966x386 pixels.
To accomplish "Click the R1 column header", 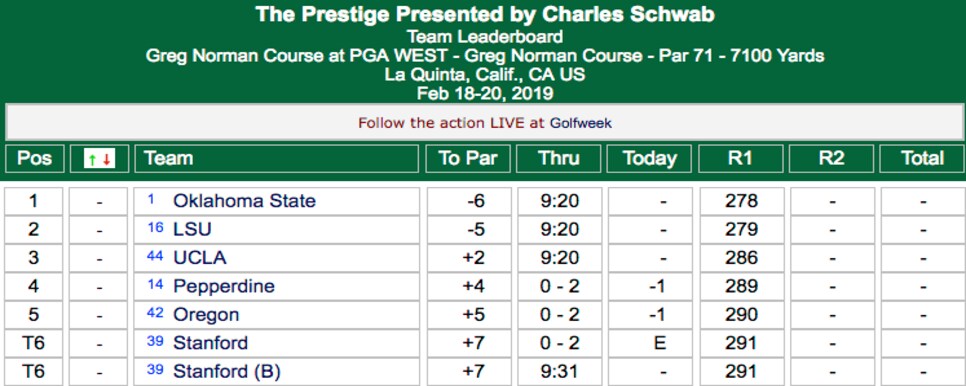I will [741, 159].
